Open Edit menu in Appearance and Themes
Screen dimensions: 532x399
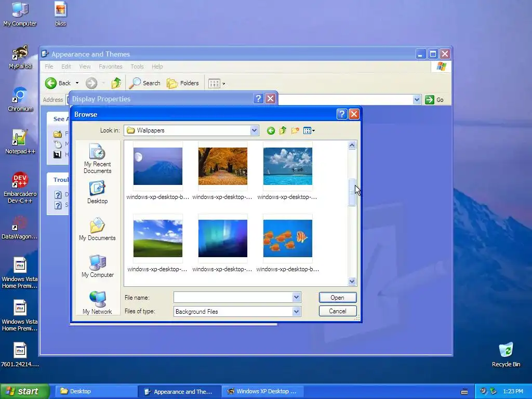tap(66, 66)
